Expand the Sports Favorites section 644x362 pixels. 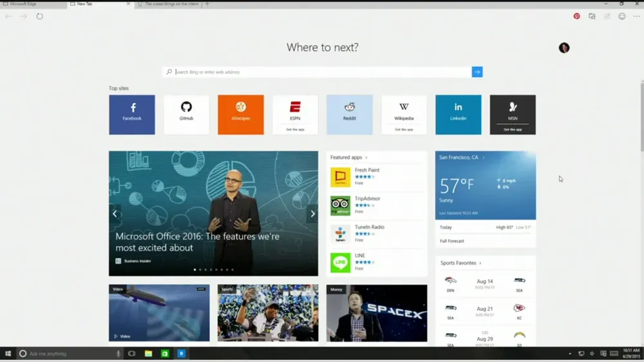coord(460,263)
